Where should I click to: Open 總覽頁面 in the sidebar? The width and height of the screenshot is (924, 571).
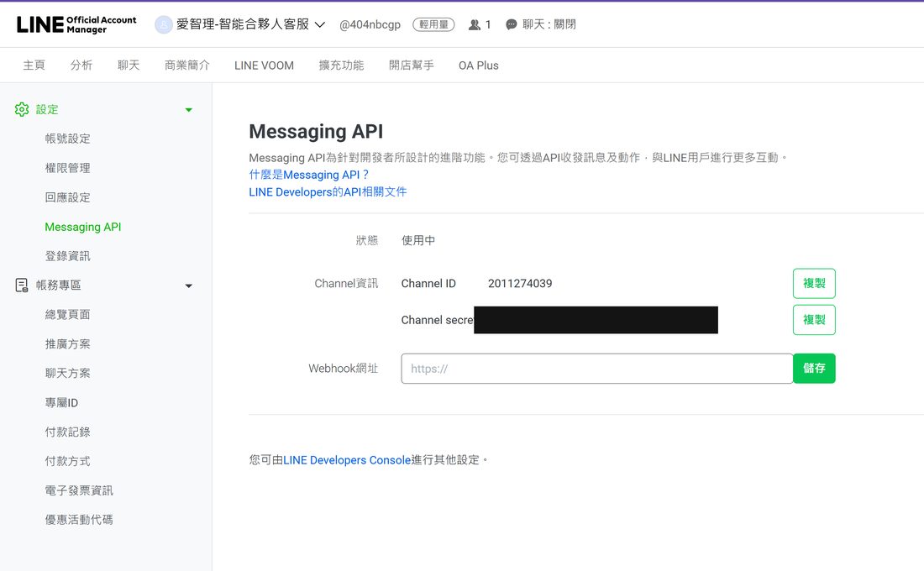point(68,315)
